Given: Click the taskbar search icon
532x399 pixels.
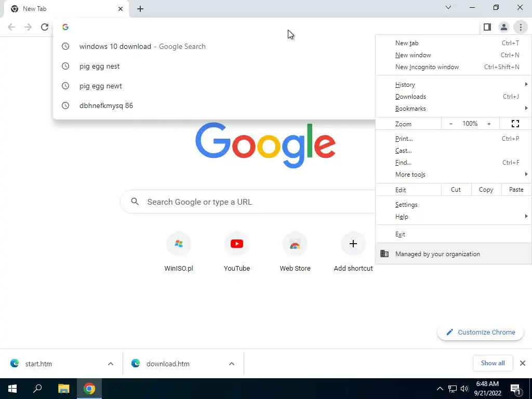Looking at the screenshot, I should 37,389.
